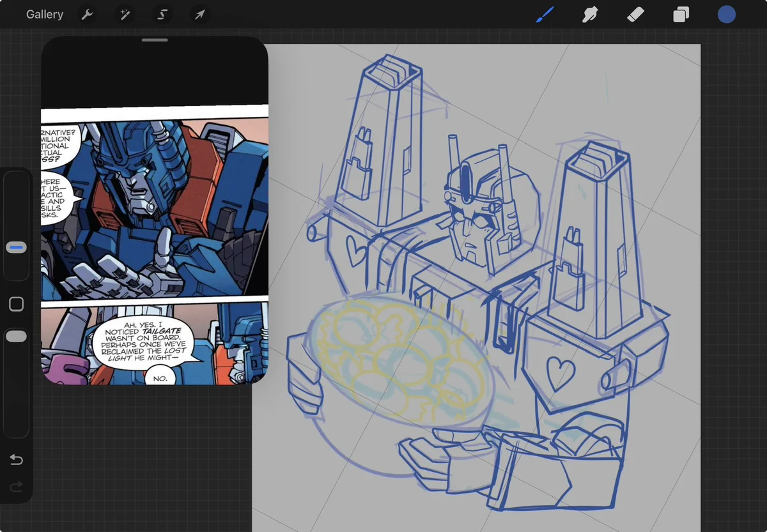Redo the last undone stroke
Screen dimensions: 767x532
(17, 487)
